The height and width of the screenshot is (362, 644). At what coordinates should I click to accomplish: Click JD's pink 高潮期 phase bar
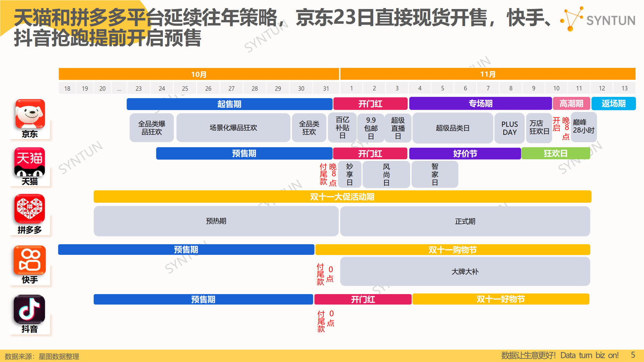pos(571,104)
